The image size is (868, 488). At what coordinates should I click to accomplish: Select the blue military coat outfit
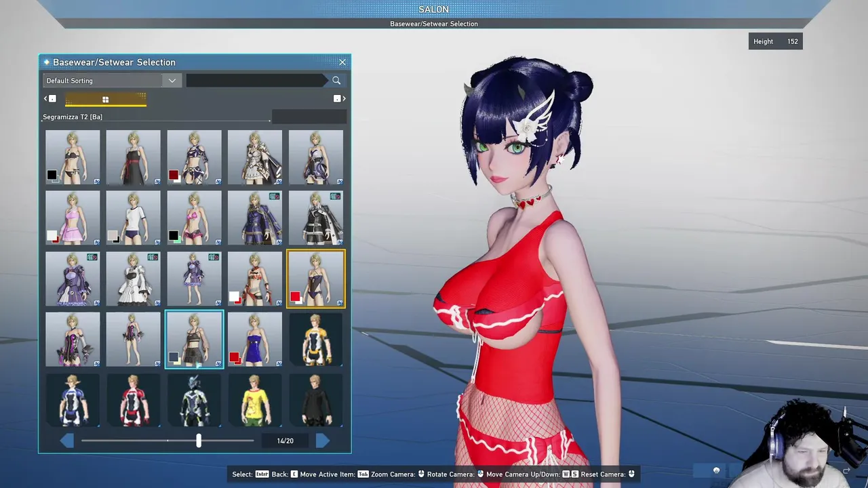255,218
